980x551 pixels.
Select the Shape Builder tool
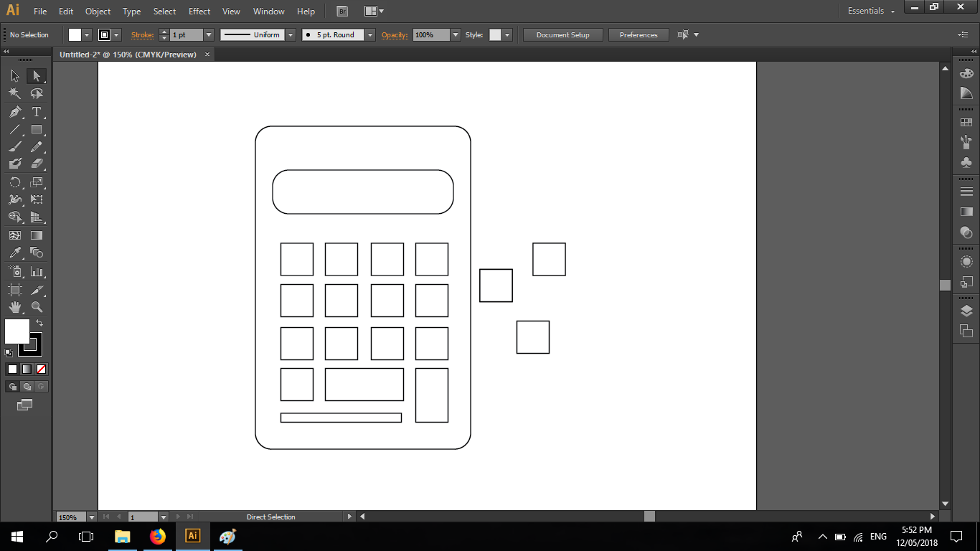[15, 217]
